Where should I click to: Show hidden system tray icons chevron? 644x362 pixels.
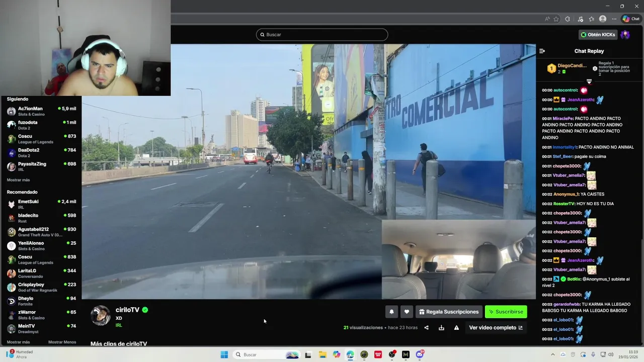coord(552,354)
